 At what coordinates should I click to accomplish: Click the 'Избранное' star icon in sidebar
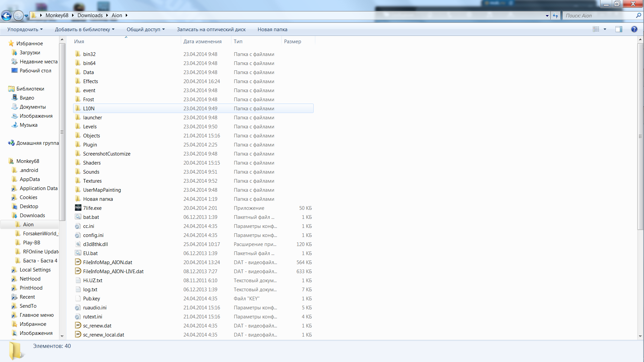coord(11,43)
